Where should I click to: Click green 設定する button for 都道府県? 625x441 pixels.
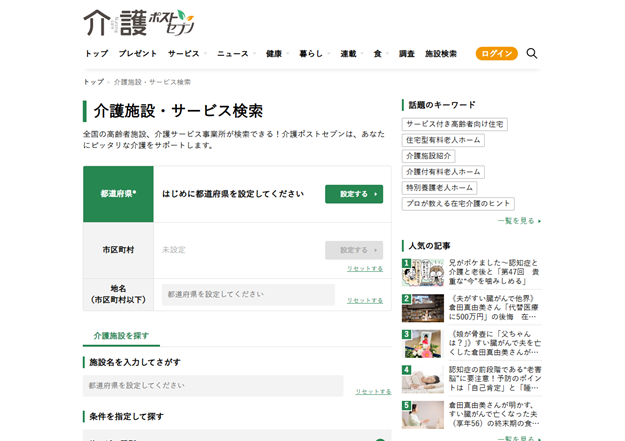click(x=354, y=194)
